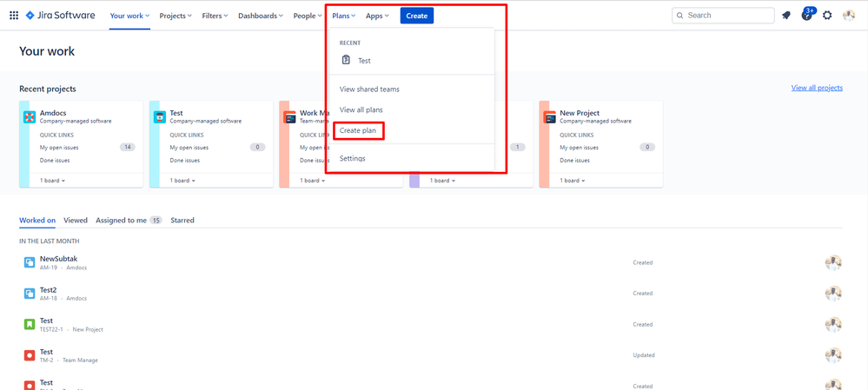This screenshot has height=390, width=868.
Task: Open the Projects dropdown
Action: [x=176, y=16]
